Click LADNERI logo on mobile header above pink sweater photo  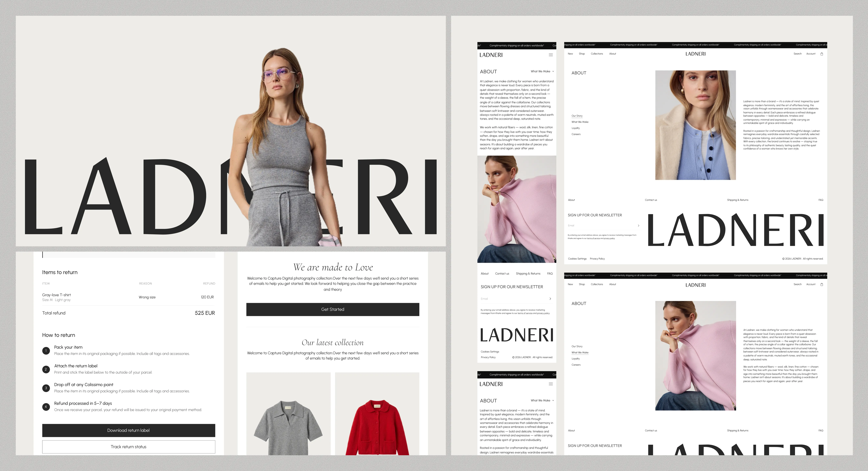[491, 55]
